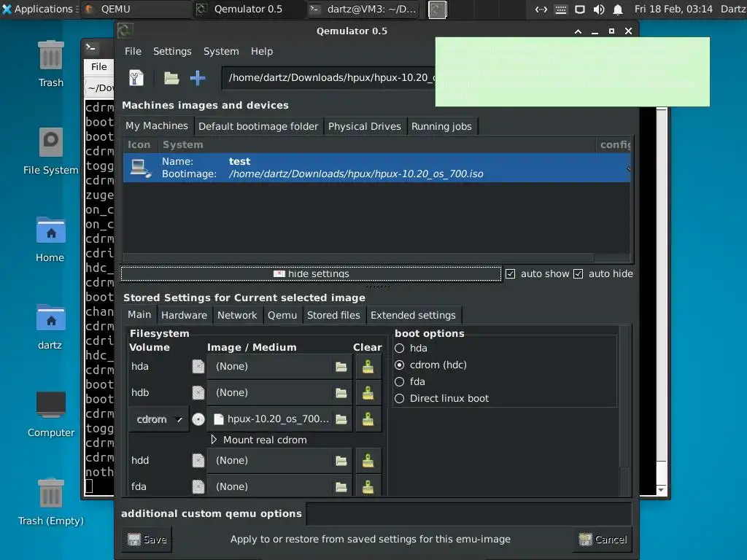Click the cdrom disc icon

198,419
